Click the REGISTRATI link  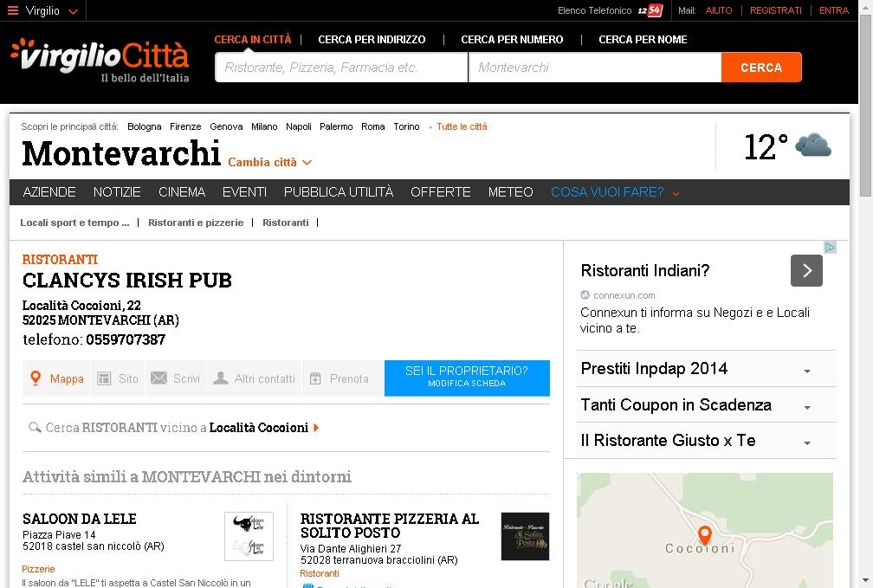pyautogui.click(x=776, y=10)
